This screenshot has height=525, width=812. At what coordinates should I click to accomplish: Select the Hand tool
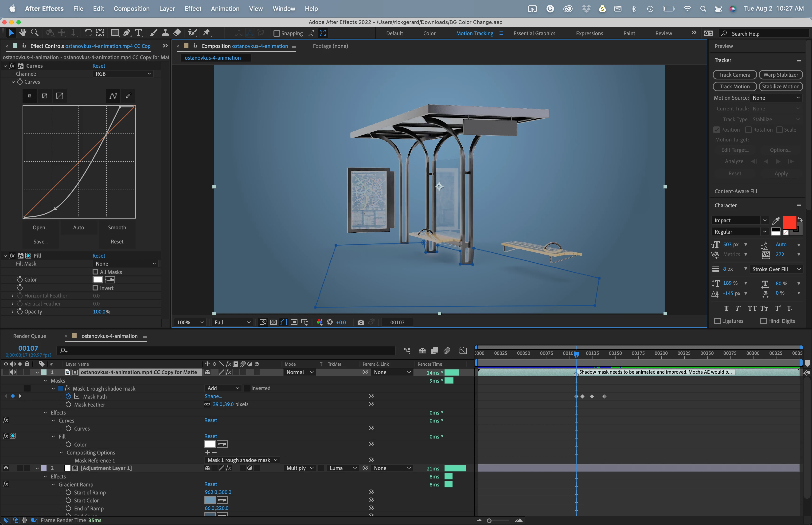click(x=23, y=33)
